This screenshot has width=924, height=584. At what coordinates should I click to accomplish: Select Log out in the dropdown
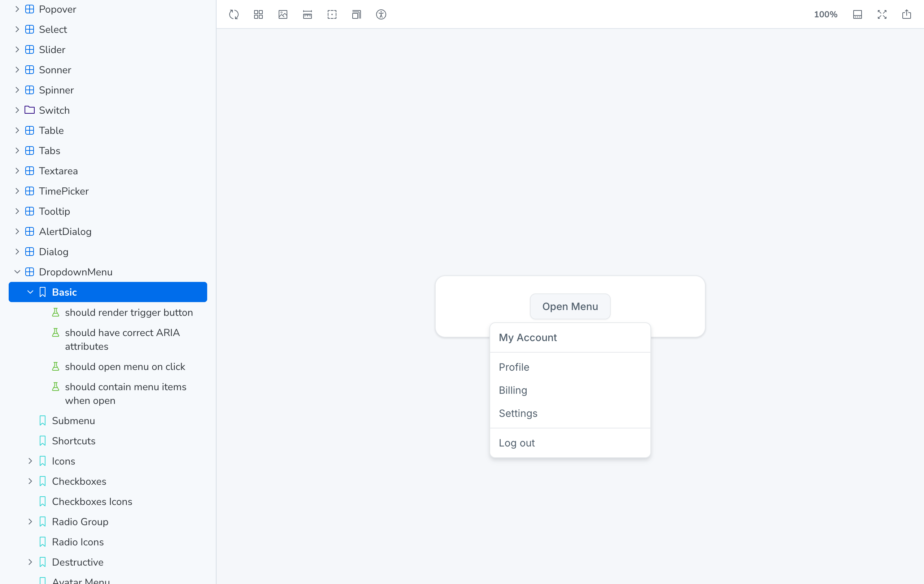(x=517, y=443)
